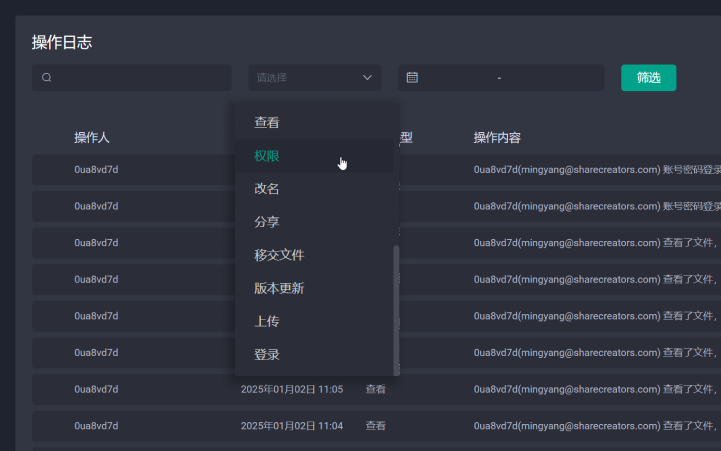The image size is (721, 451).
Task: Select the log row timestamped 11:04
Action: [291, 426]
